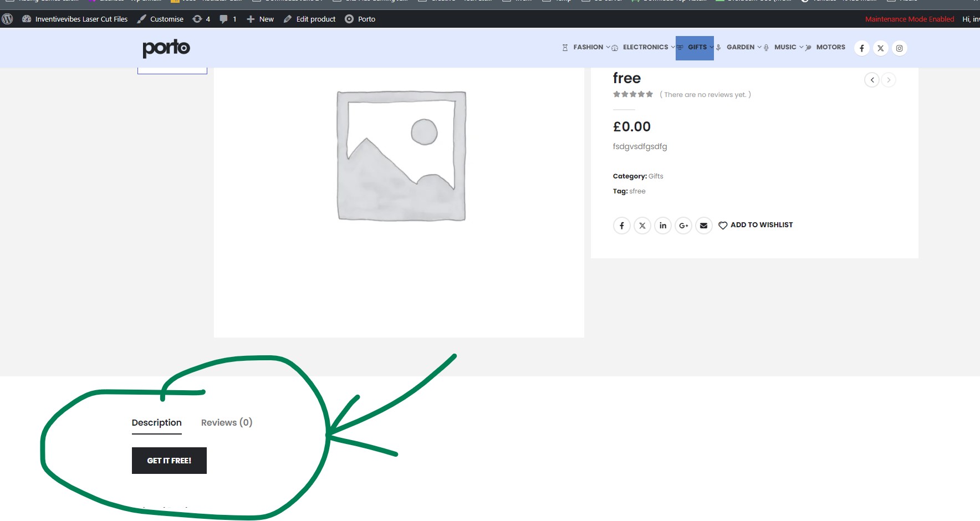Share the product by email

click(704, 226)
